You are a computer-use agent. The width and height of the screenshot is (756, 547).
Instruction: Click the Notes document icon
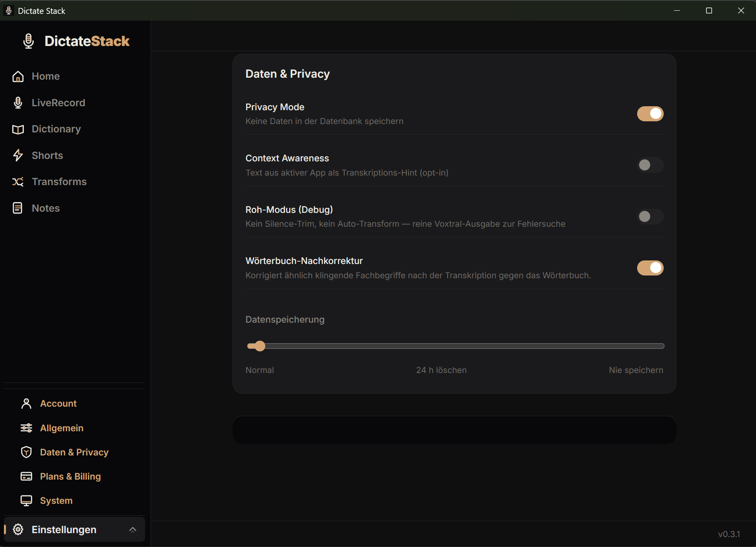[18, 208]
